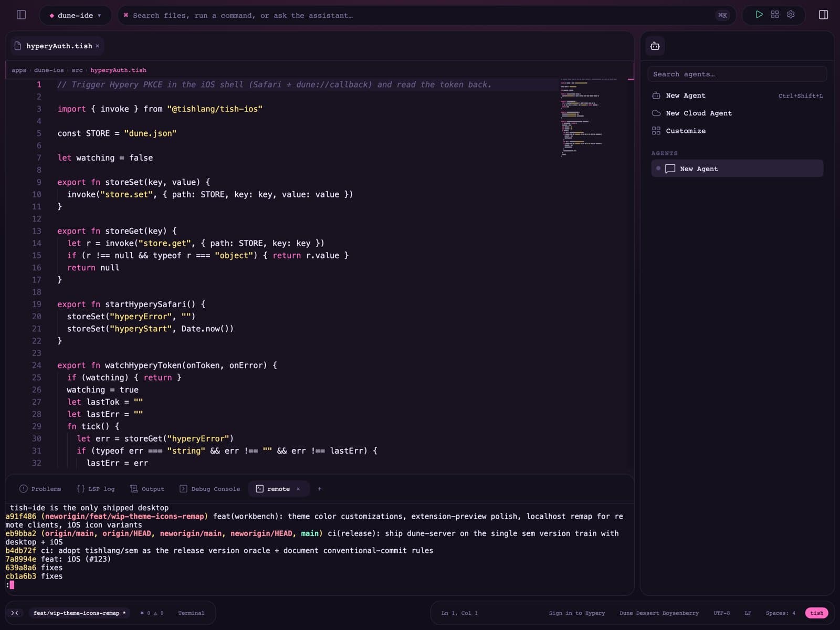Switch to the LSP log tab
This screenshot has width=840, height=630.
(96, 489)
